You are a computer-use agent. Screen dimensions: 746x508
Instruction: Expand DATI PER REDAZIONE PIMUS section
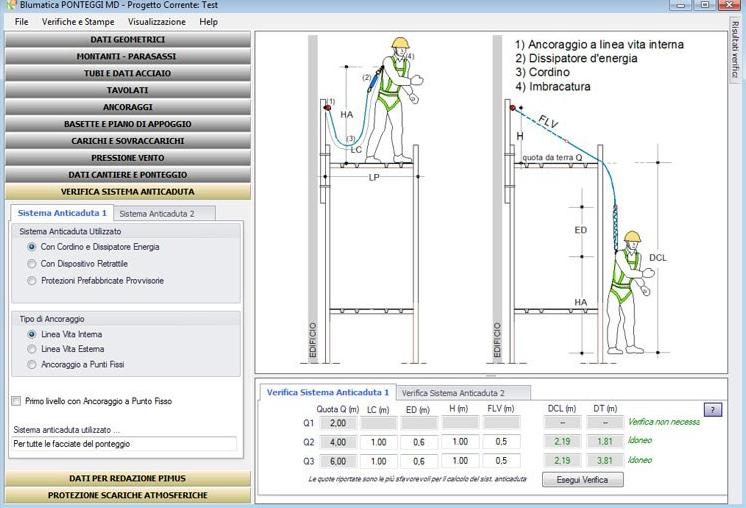click(127, 478)
